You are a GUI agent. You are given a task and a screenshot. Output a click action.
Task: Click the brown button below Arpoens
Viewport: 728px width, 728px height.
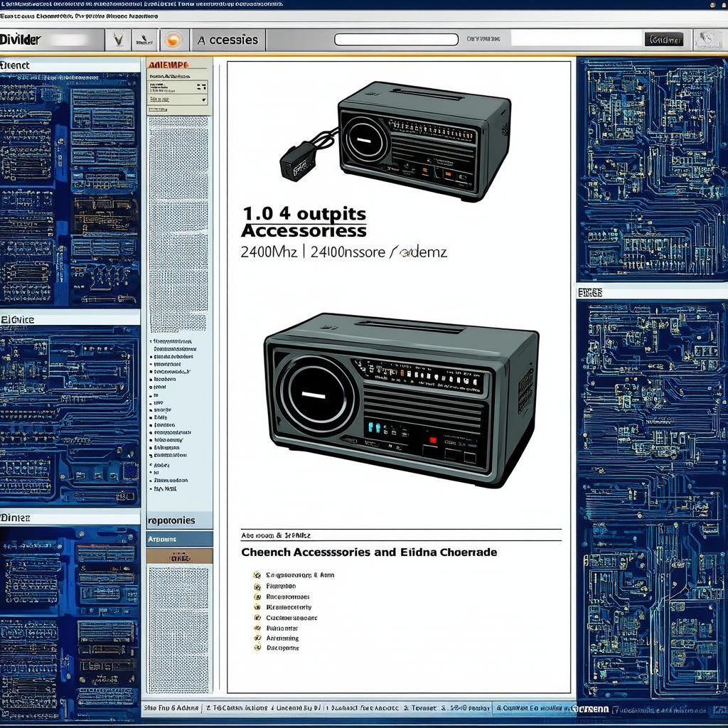179,557
